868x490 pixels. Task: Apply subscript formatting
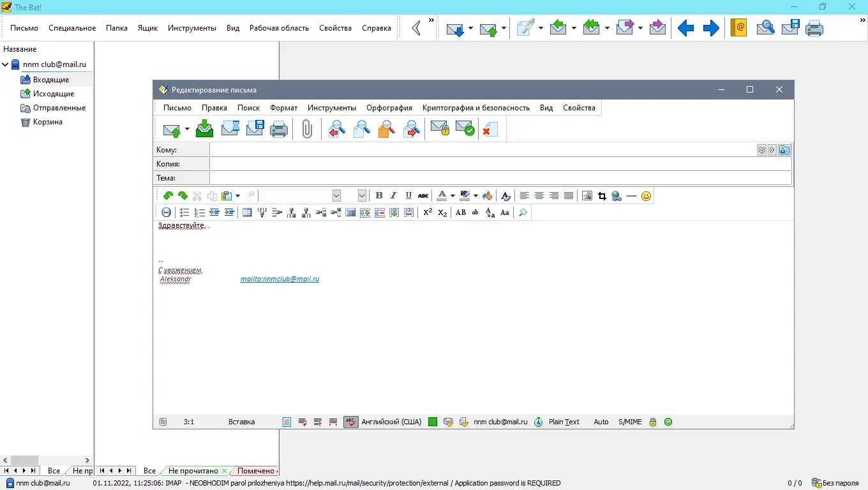(442, 212)
